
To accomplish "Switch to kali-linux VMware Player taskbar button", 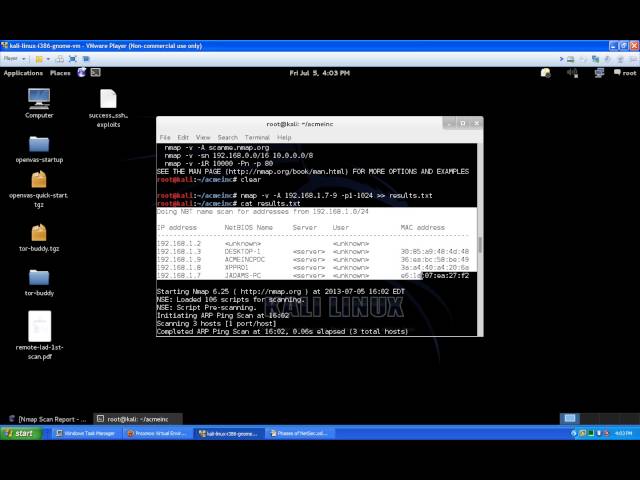I will (x=228, y=433).
